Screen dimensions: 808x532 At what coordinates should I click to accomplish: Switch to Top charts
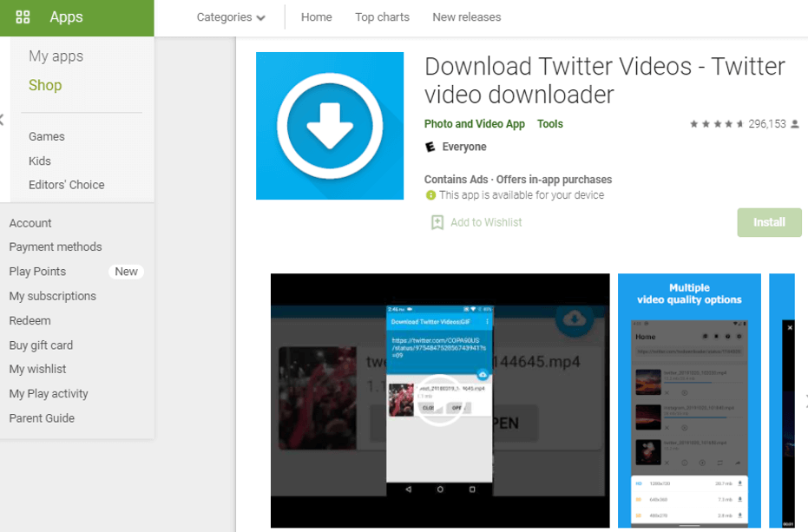382,16
